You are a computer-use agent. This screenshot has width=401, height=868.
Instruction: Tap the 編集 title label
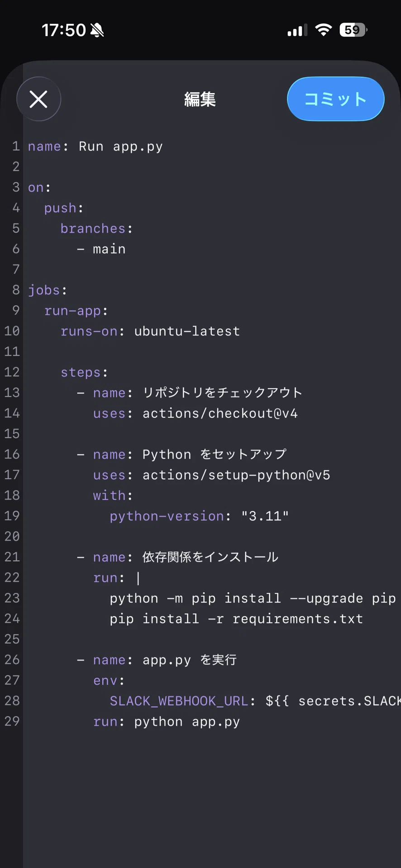coord(200,99)
